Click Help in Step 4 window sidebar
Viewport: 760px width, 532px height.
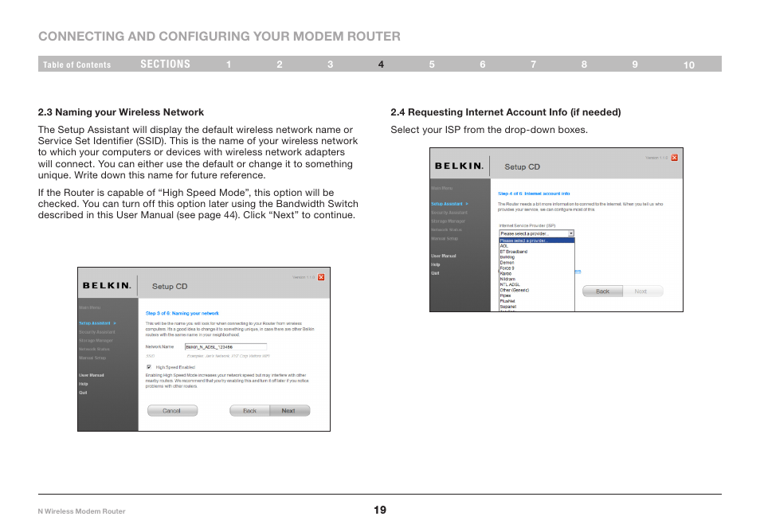(436, 264)
